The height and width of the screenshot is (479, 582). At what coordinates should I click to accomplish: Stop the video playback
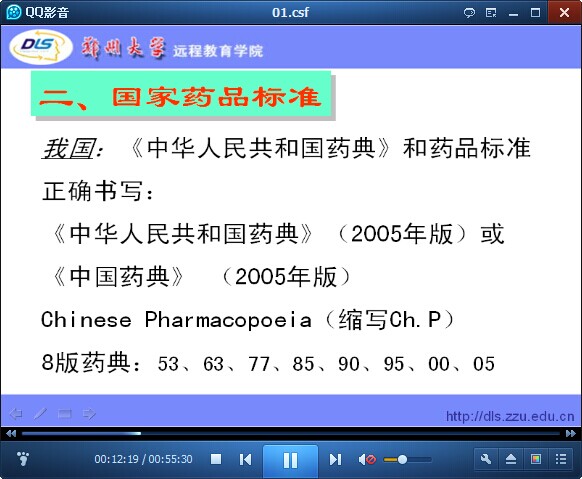[216, 459]
